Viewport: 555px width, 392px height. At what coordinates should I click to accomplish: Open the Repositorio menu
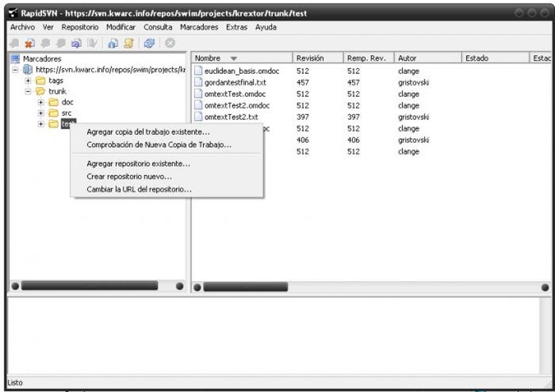pyautogui.click(x=80, y=27)
